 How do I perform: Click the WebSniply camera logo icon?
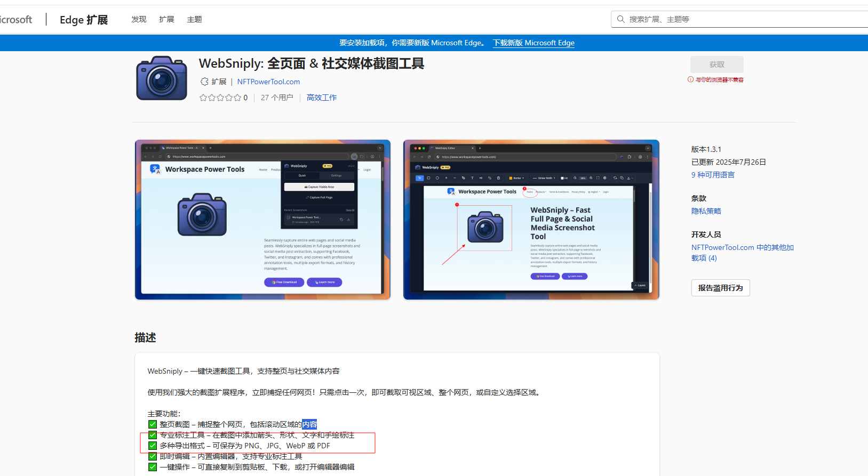[x=161, y=78]
